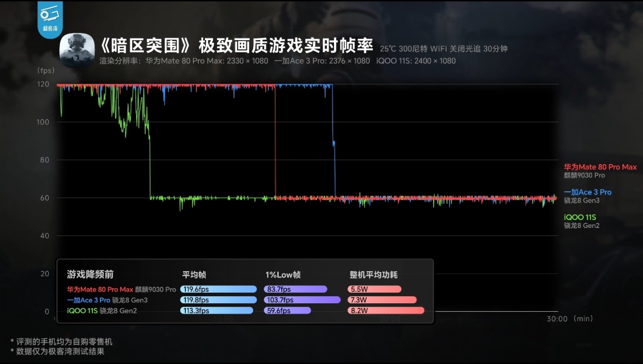643x364 pixels.
Task: Click iQOO 11S in the chart legend
Action: (x=580, y=217)
